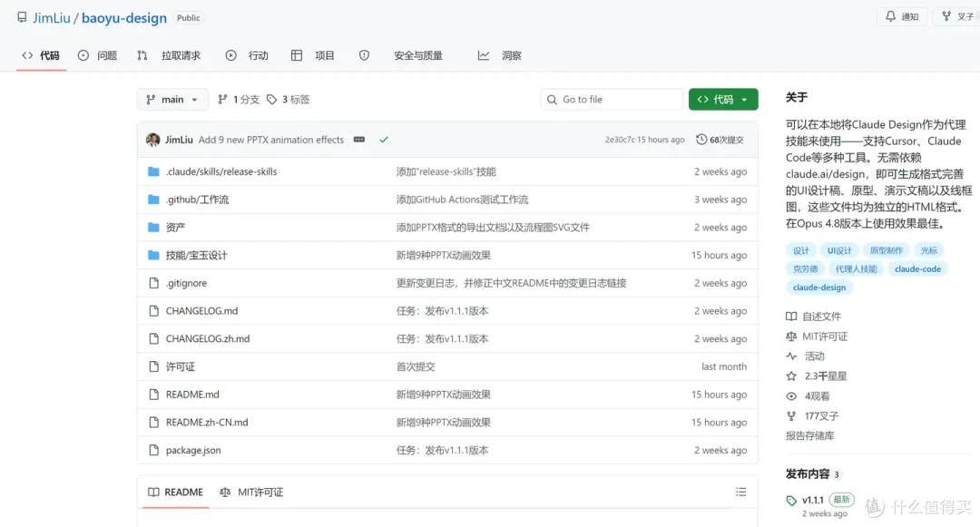Click the shield security icon
The width and height of the screenshot is (980, 527).
[365, 55]
